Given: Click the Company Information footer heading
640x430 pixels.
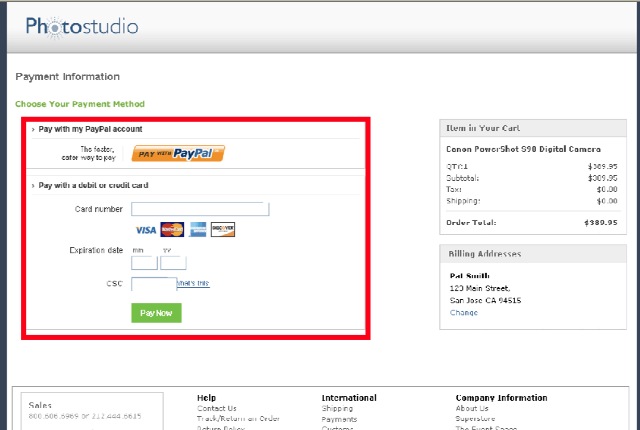Looking at the screenshot, I should point(501,398).
